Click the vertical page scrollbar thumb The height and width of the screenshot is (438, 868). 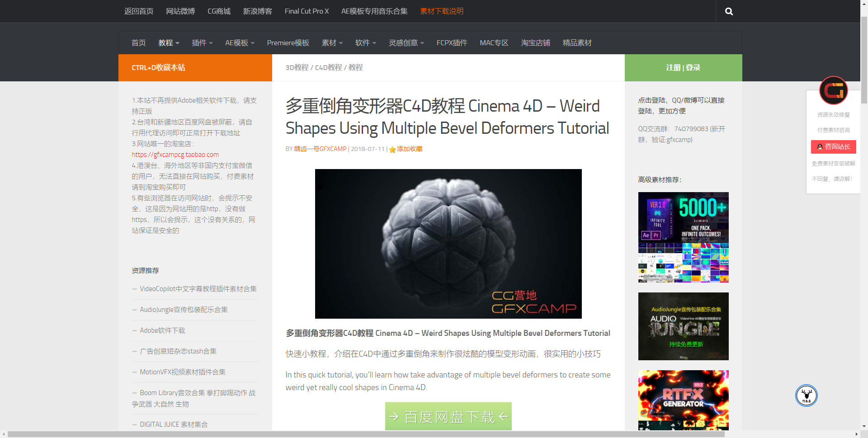pyautogui.click(x=864, y=60)
